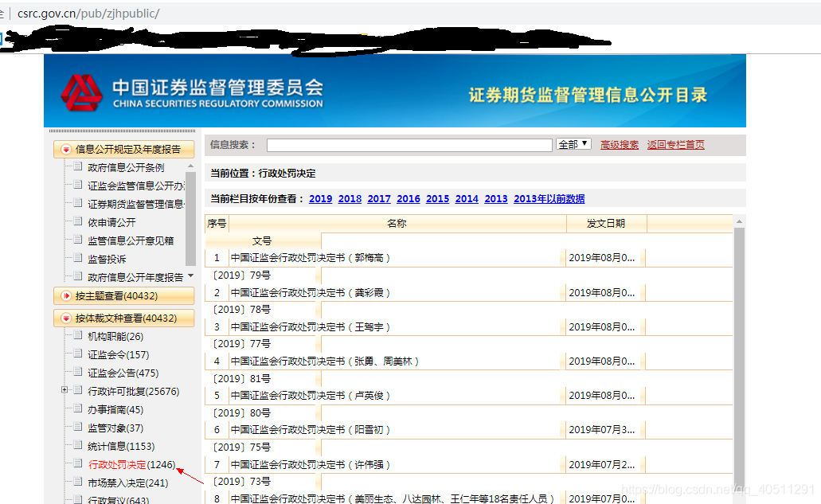
Task: Open 行政处罚决定书（郭梅高）entry
Action: click(x=311, y=258)
